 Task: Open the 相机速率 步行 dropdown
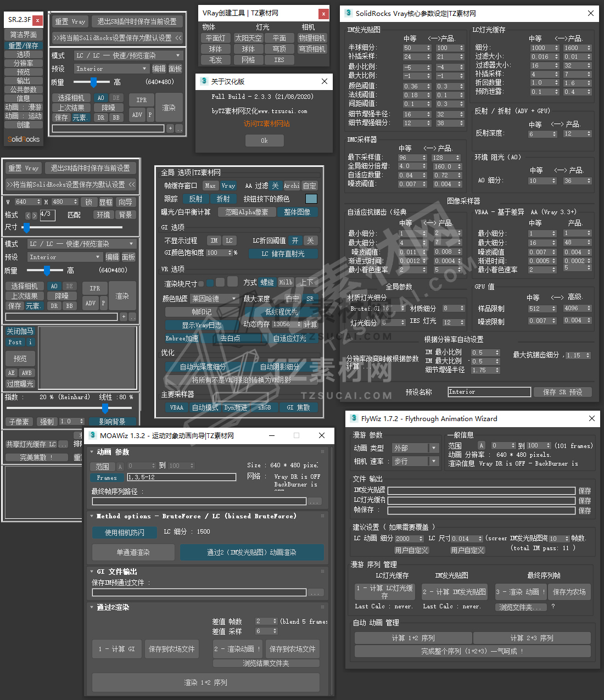pyautogui.click(x=416, y=461)
